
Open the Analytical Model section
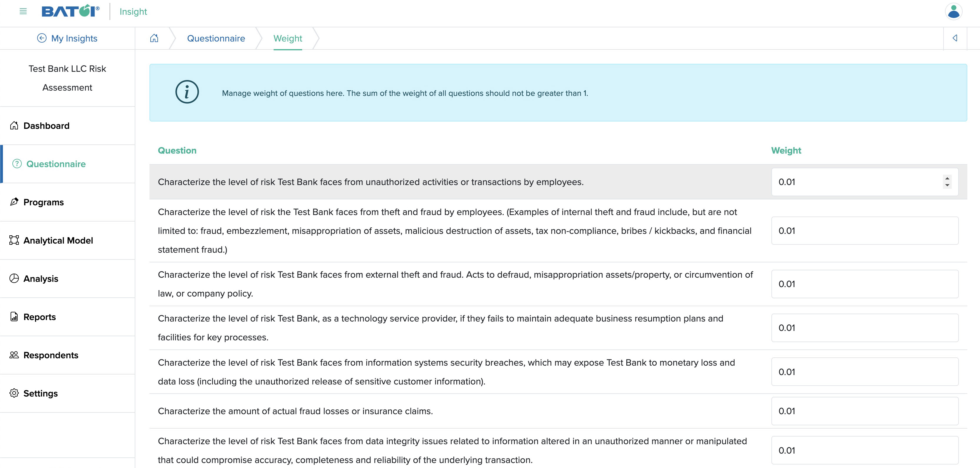pyautogui.click(x=67, y=240)
